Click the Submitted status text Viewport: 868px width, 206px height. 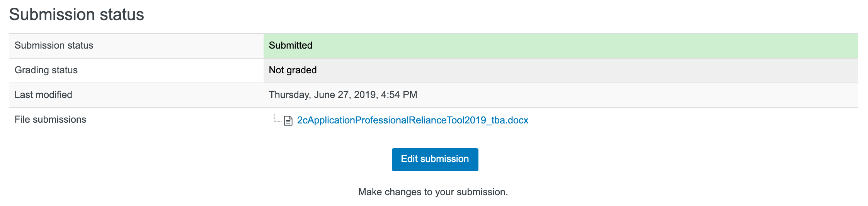point(291,46)
